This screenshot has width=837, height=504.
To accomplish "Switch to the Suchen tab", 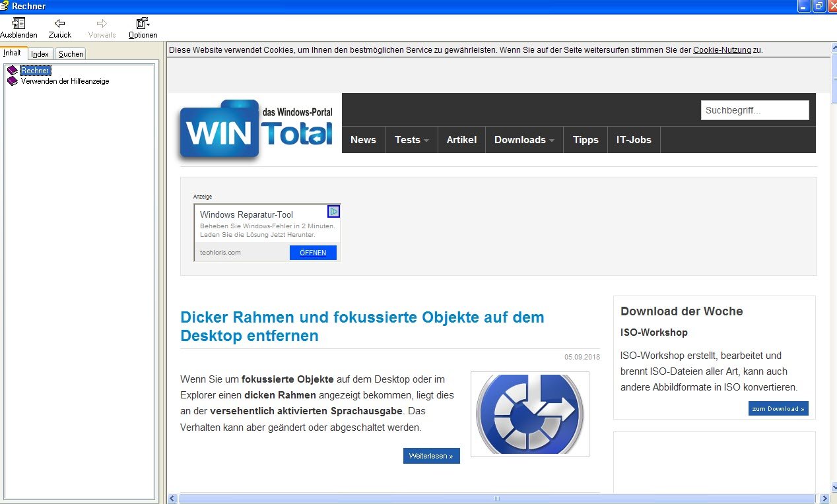I will (x=71, y=54).
